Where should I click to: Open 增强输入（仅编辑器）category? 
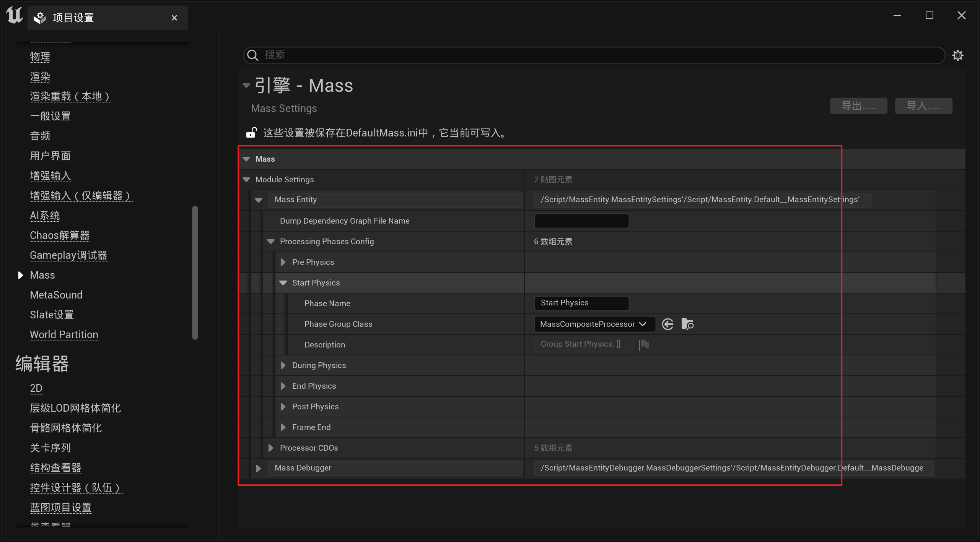(x=81, y=196)
